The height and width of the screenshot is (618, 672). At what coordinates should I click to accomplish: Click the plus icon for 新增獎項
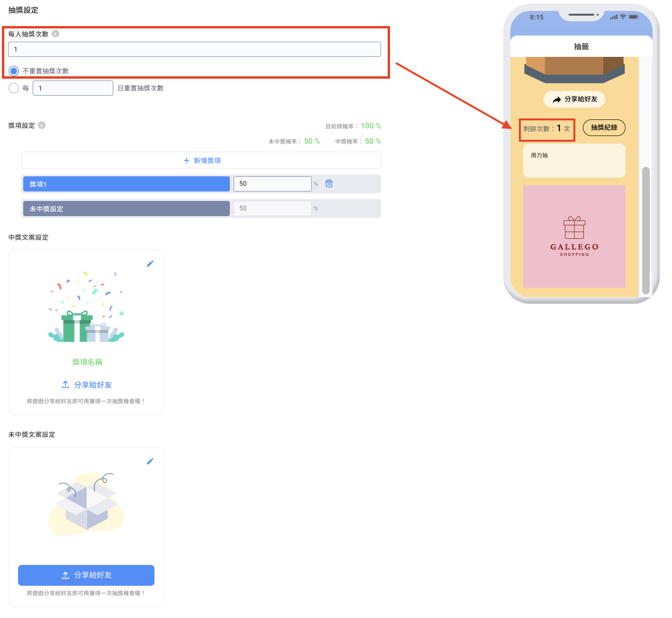(x=186, y=161)
